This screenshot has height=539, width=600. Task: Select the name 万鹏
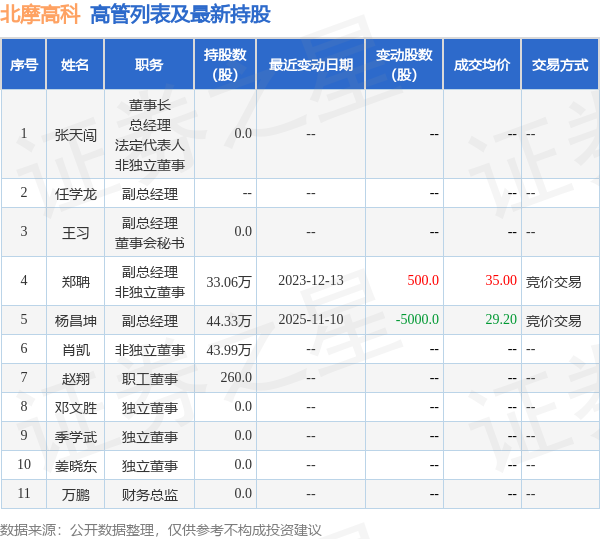point(75,495)
